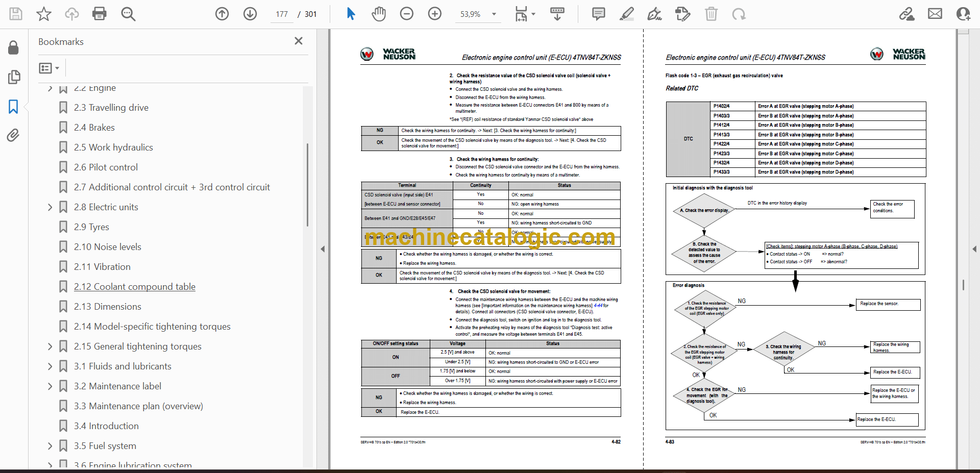
Task: Click DTC code P1402/4 in table
Action: tap(721, 106)
